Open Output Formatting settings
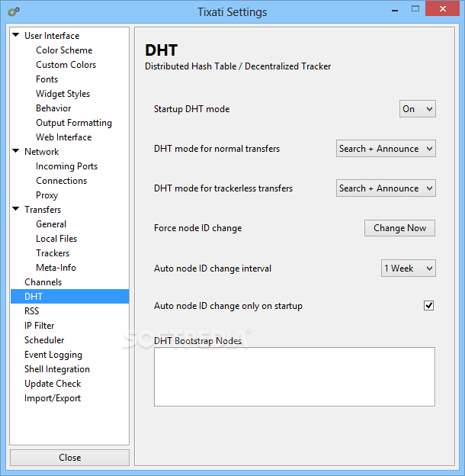Screen dimensions: 465x476 click(74, 123)
